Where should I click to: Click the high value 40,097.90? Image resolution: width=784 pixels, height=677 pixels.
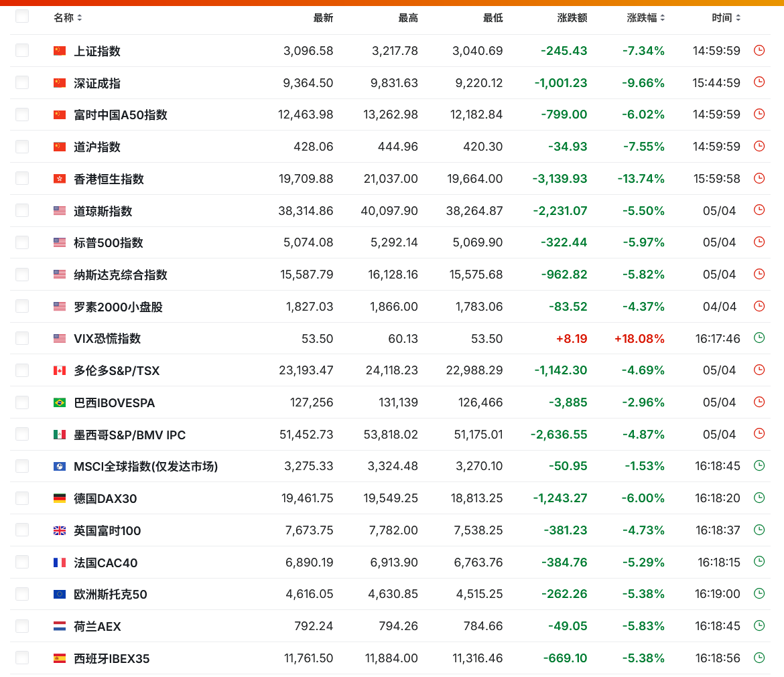[x=389, y=211]
